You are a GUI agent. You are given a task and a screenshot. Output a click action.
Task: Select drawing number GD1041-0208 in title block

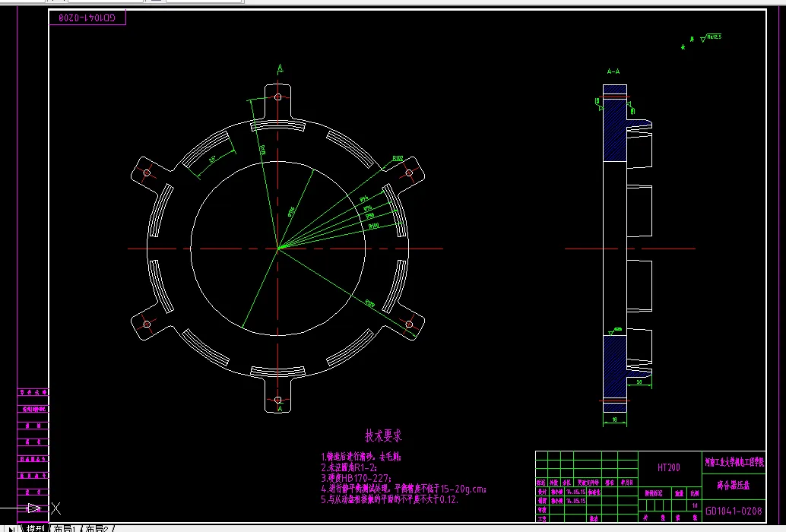point(734,511)
